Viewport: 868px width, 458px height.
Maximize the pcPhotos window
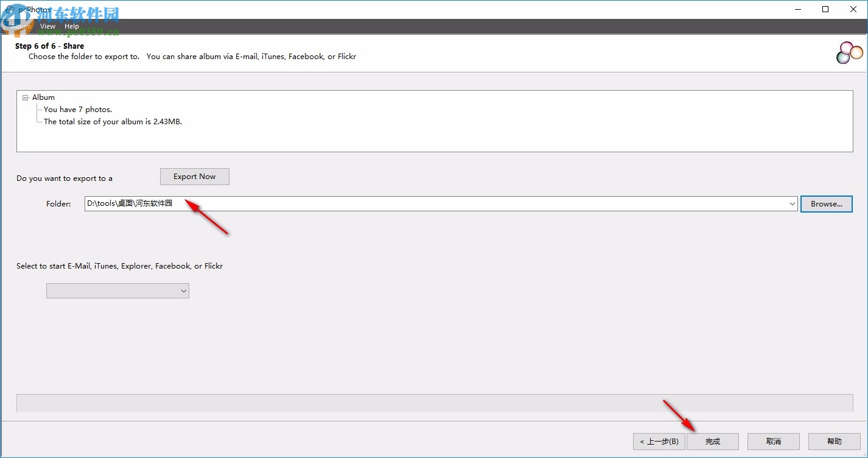[x=825, y=9]
